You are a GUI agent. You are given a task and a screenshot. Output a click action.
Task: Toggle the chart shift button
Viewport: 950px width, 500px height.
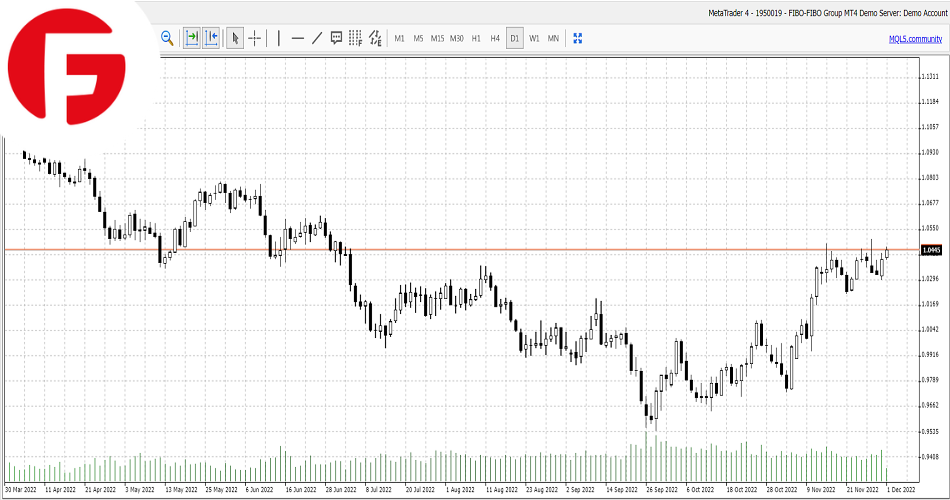click(211, 38)
